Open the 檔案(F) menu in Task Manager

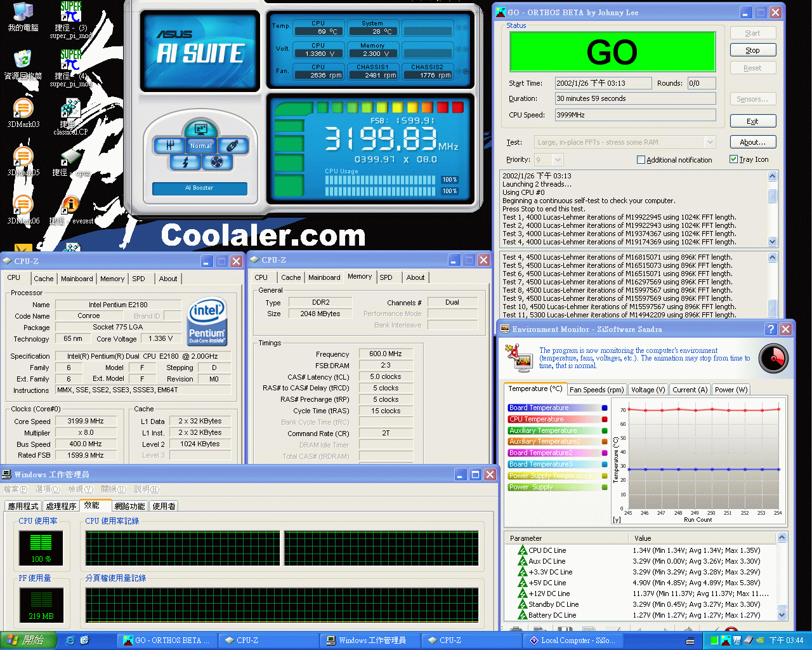click(15, 489)
